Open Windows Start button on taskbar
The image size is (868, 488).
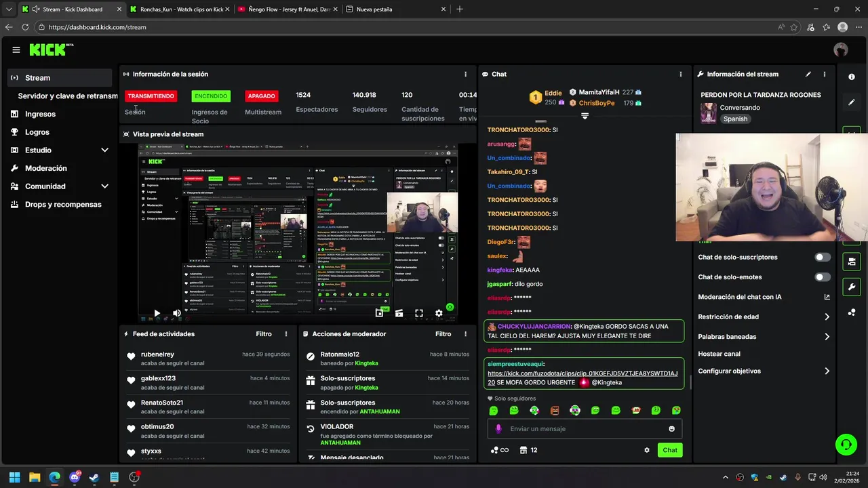[14, 477]
